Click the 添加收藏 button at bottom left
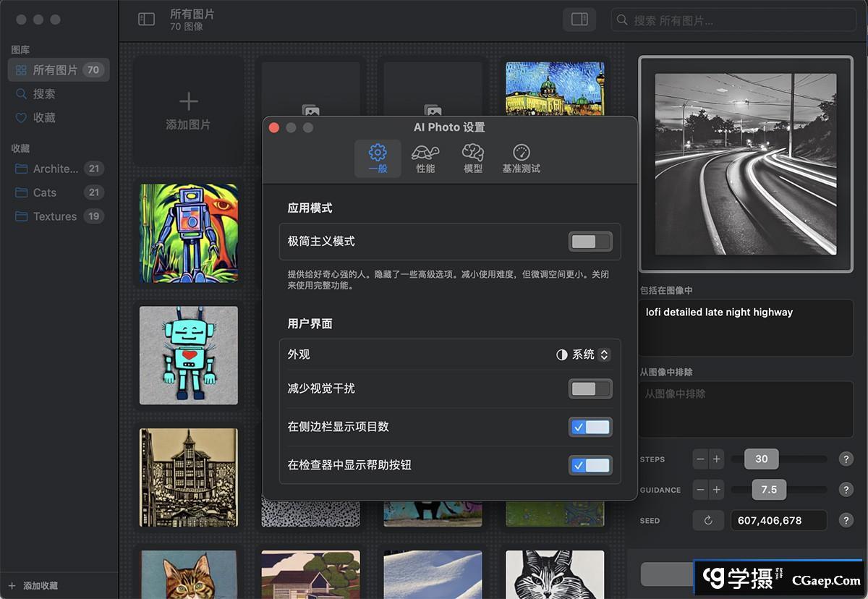This screenshot has height=599, width=868. tap(38, 586)
